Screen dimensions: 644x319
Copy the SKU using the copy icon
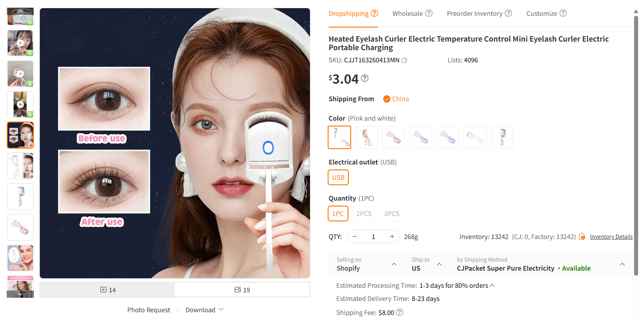pyautogui.click(x=404, y=60)
